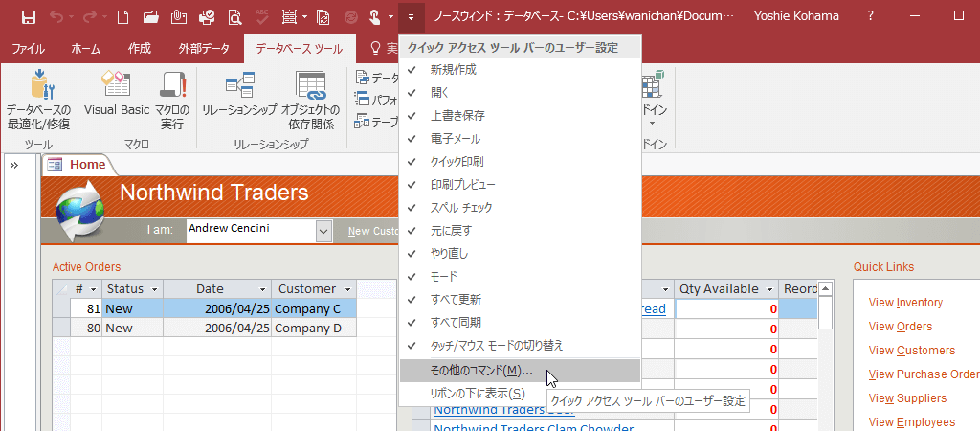The image size is (980, 431).
Task: Click the Mode view icon
Action: coord(289,17)
